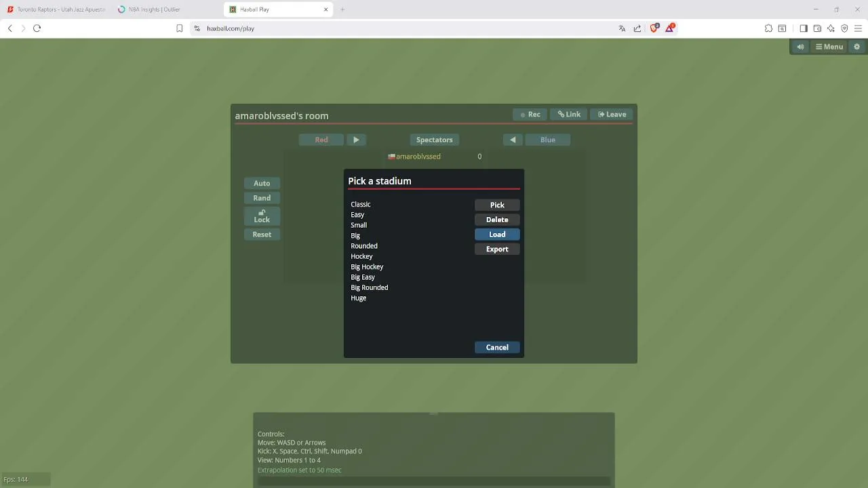The height and width of the screenshot is (488, 868).
Task: Select player amaroblvssed in spectators
Action: pyautogui.click(x=434, y=157)
